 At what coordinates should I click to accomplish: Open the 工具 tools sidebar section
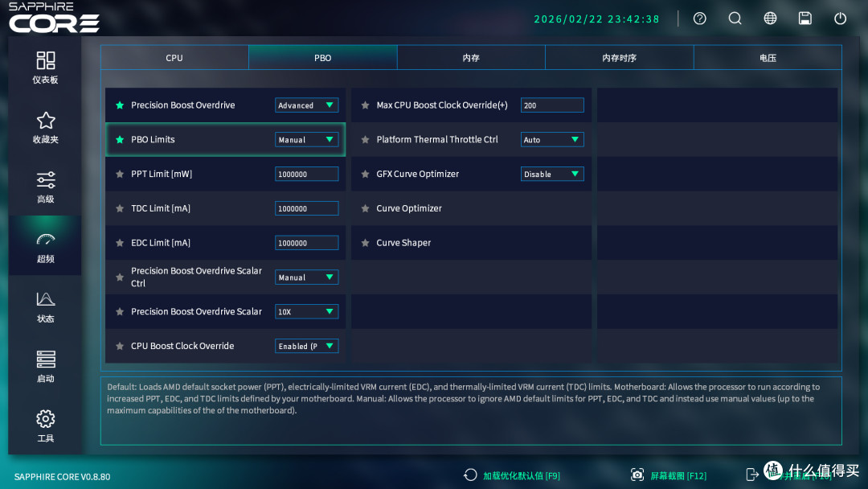pyautogui.click(x=45, y=426)
